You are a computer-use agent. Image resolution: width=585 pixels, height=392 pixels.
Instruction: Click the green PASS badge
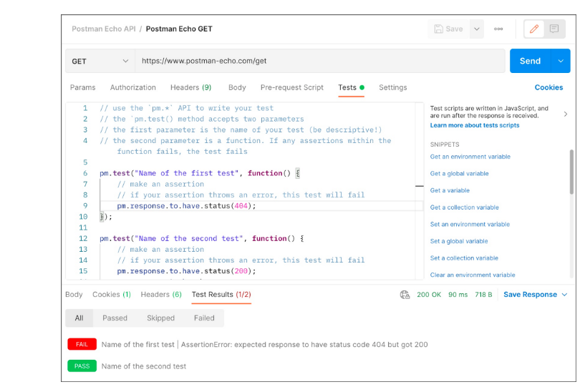point(82,366)
